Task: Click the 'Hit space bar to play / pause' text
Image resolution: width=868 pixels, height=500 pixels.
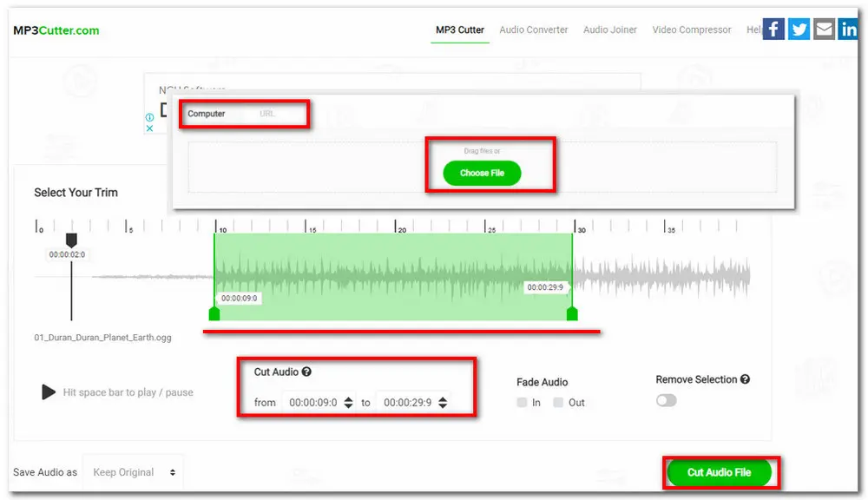Action: pyautogui.click(x=128, y=392)
